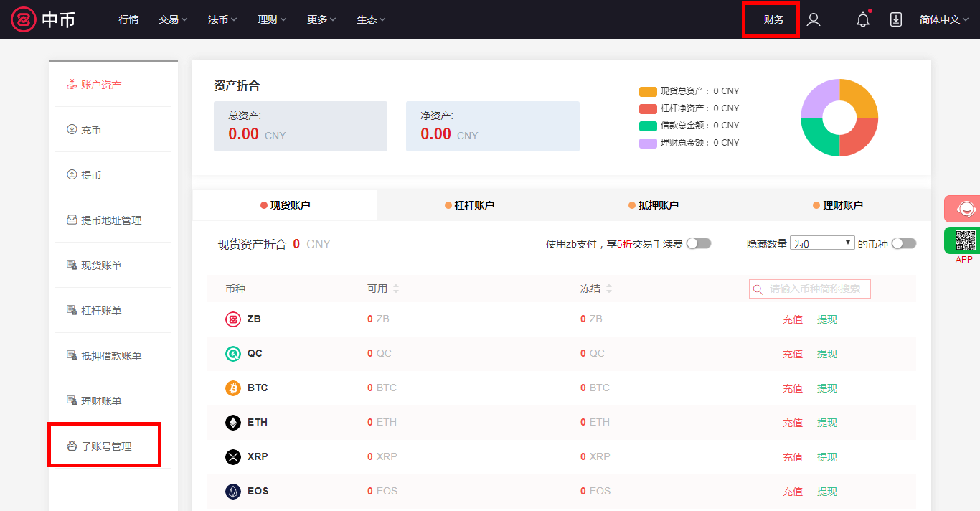Click the 提币 withdraw icon in sidebar
Viewport: 980px width, 511px height.
72,175
